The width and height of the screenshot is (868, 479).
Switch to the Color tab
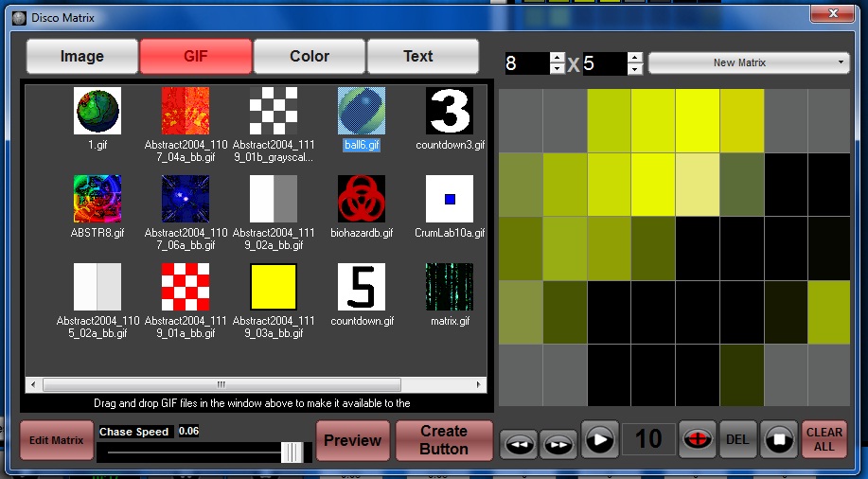coord(310,57)
